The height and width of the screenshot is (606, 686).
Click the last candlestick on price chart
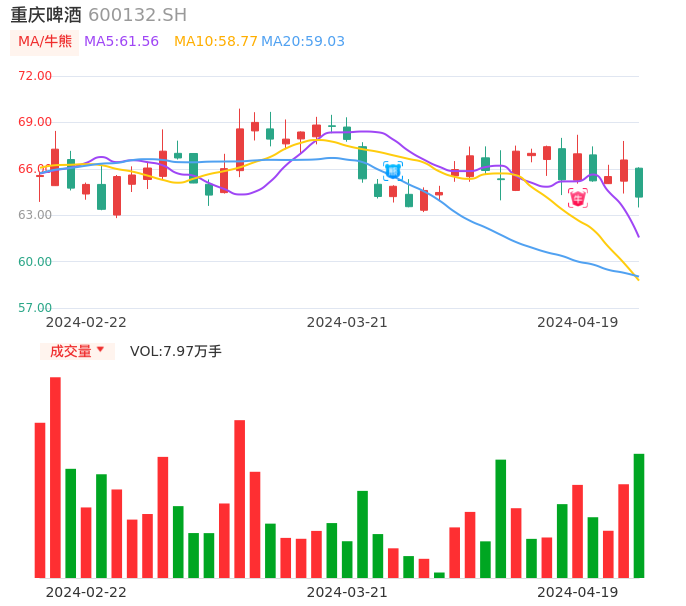[638, 182]
